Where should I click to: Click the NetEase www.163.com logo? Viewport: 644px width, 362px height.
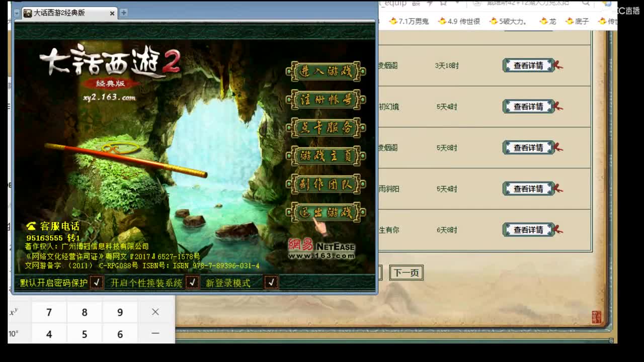pos(321,249)
